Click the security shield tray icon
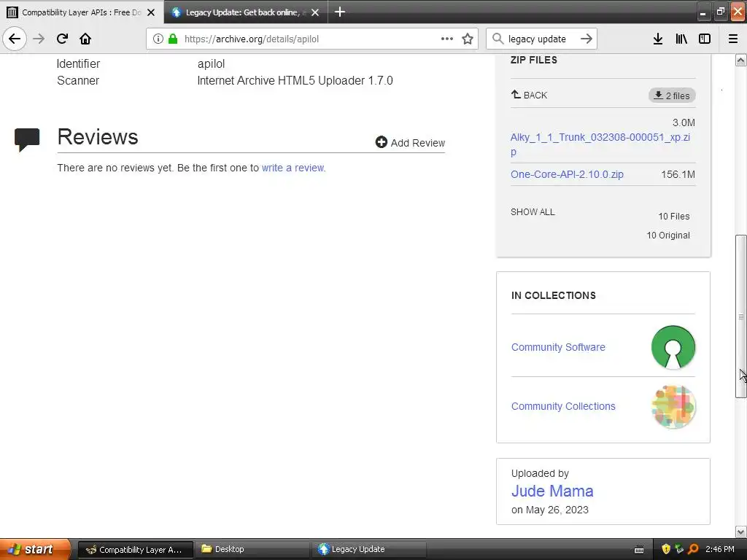This screenshot has height=560, width=747. 665,549
